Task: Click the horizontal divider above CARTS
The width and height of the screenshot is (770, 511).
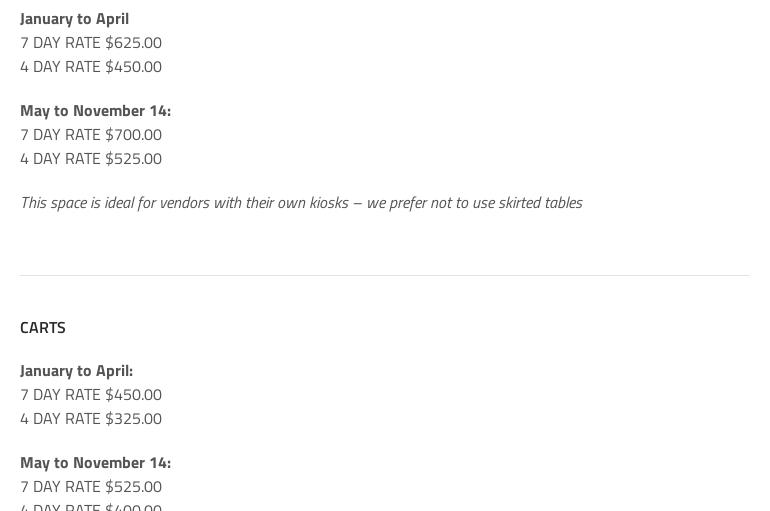Action: point(384,275)
